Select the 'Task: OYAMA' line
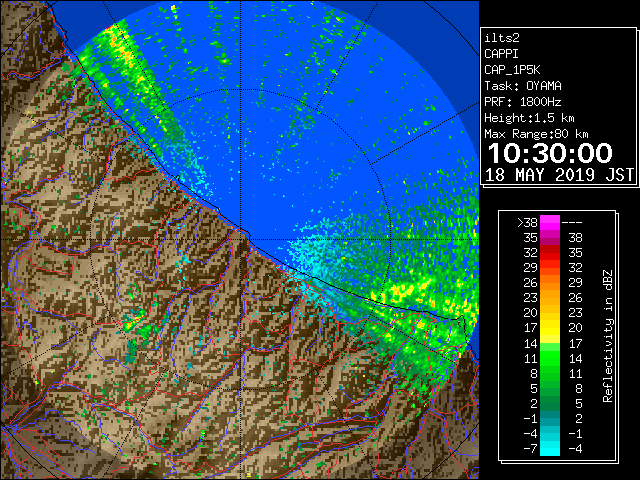This screenshot has width=640, height=480. point(523,86)
